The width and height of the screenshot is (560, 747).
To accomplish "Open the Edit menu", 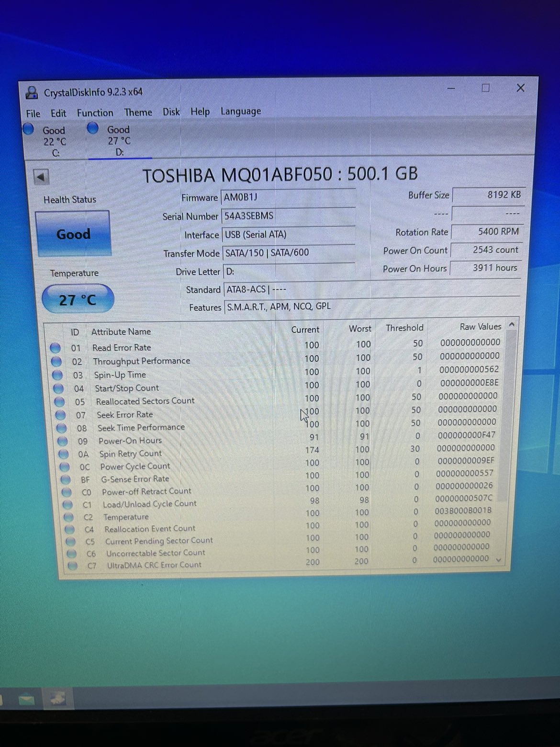I will [58, 113].
